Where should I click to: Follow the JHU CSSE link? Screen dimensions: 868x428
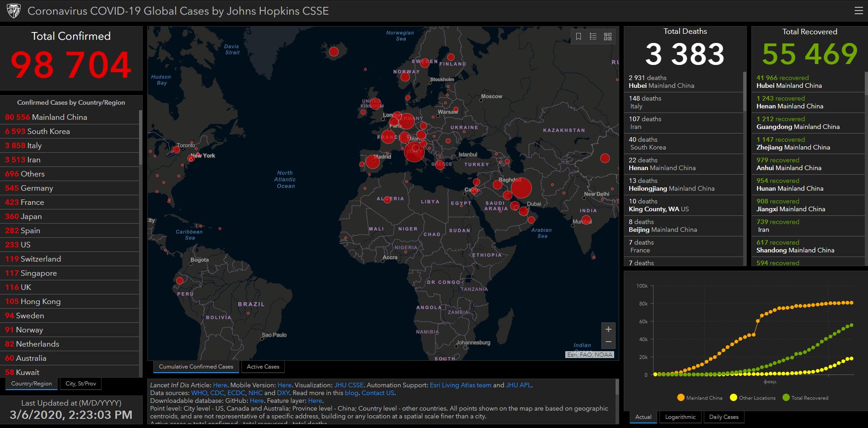(349, 385)
